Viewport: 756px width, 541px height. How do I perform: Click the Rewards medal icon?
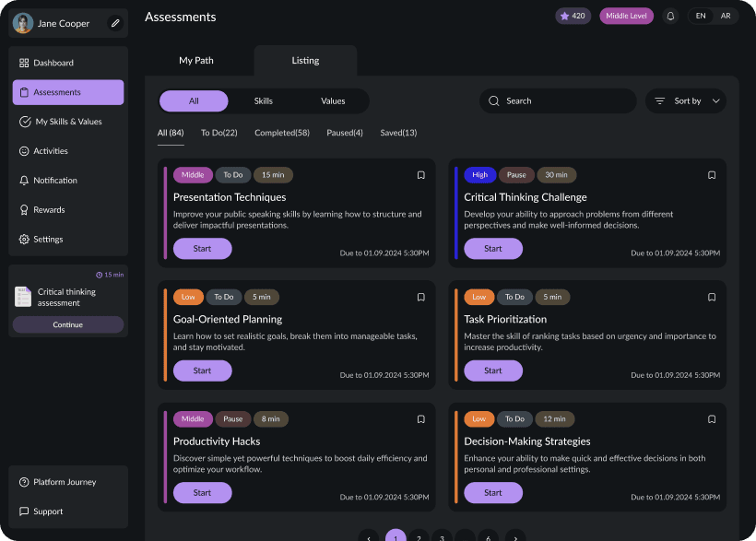coord(22,209)
